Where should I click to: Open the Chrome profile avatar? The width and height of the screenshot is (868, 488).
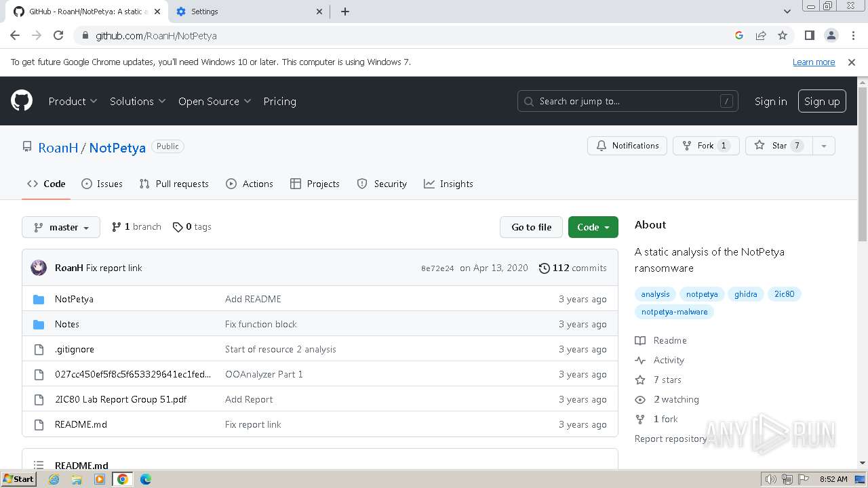tap(831, 35)
